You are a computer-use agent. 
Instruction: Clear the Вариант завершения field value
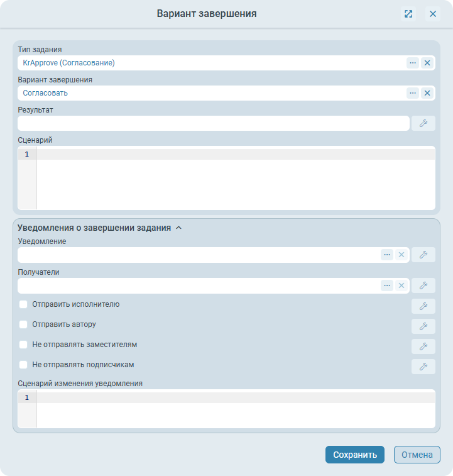coord(427,93)
